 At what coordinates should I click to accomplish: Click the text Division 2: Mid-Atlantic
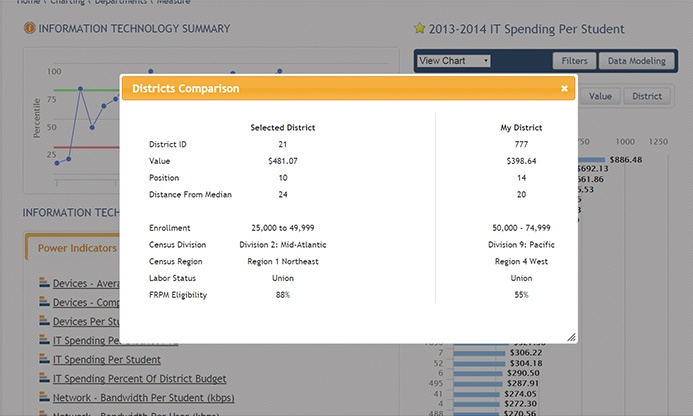click(x=283, y=245)
